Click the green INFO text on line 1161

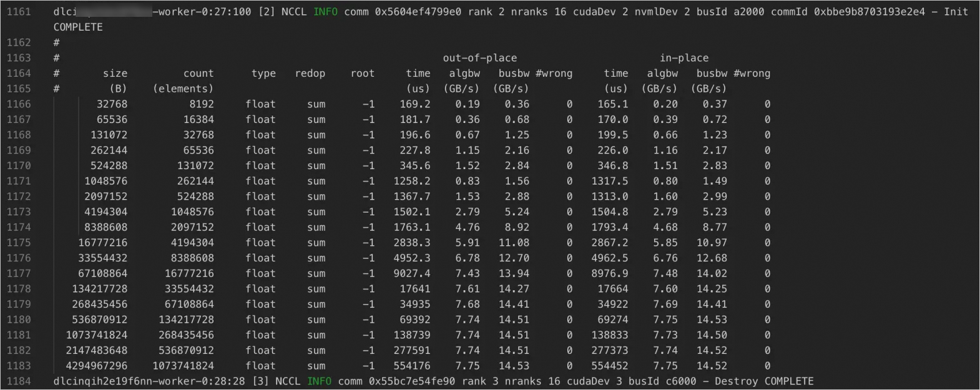point(325,12)
